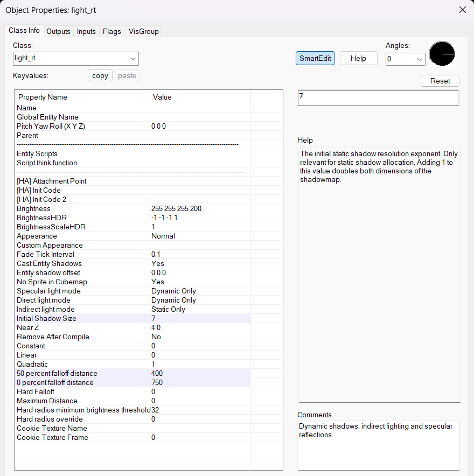Copy keyvalues with the copy button
Image resolution: width=474 pixels, height=476 pixels.
(100, 75)
